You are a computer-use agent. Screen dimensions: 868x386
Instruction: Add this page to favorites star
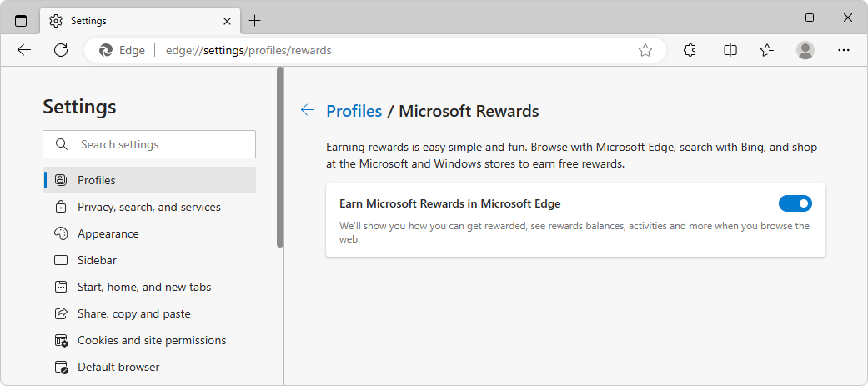coord(645,50)
